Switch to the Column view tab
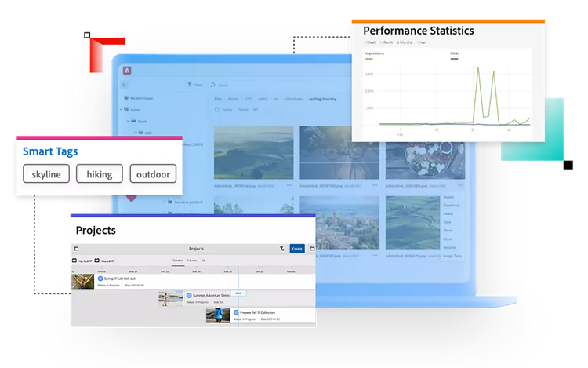 point(191,260)
